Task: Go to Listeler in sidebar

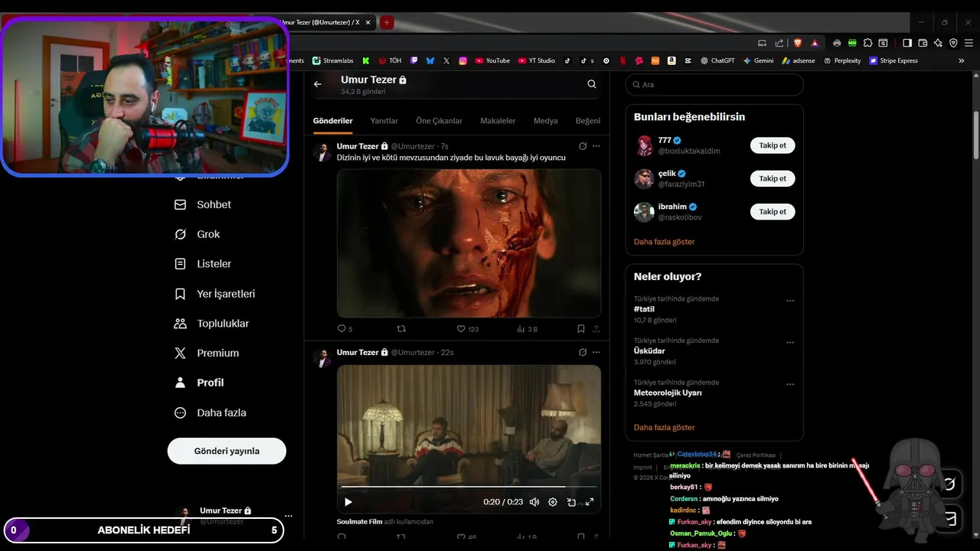Action: point(203,264)
